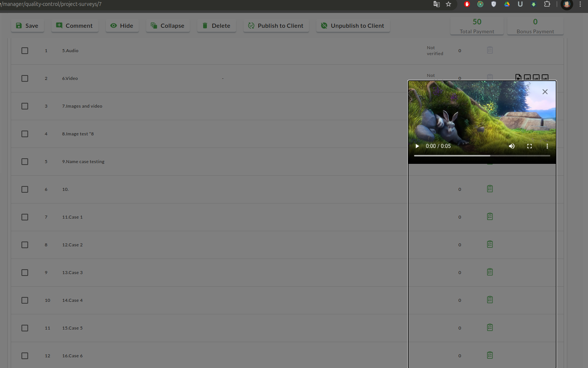Click the '8.Image test *8' text
The width and height of the screenshot is (588, 368).
78,134
